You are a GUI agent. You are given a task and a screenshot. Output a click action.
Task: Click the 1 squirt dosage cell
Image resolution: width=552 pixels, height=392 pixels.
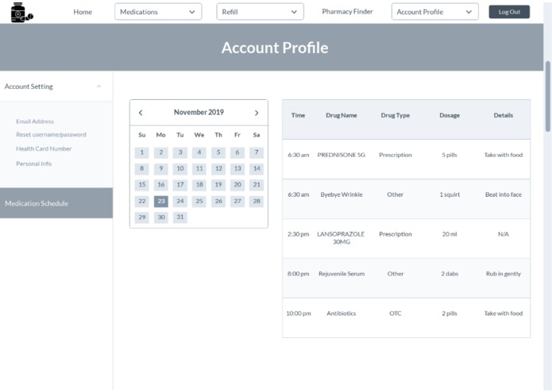pos(450,194)
